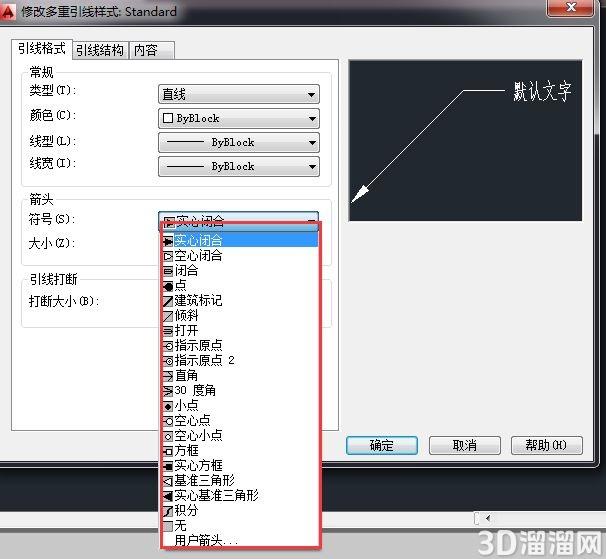Select the text 空心闭合 in the list
The height and width of the screenshot is (559, 606).
[x=198, y=256]
